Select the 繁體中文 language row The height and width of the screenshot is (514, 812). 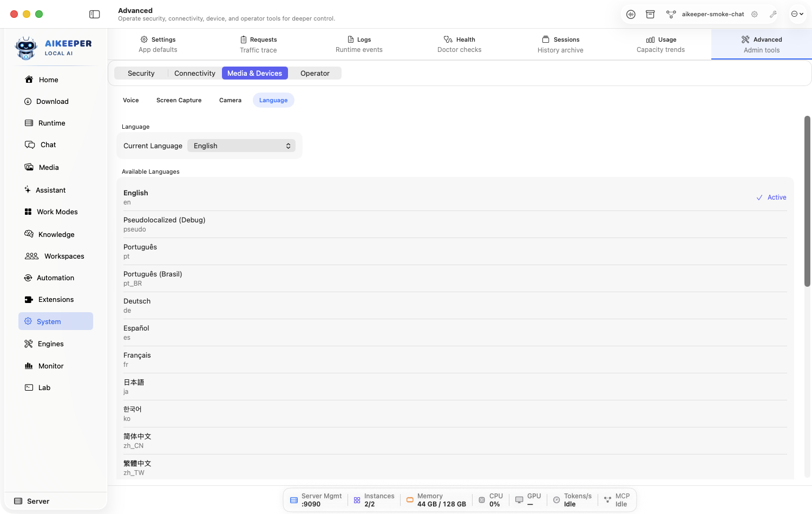[455, 467]
